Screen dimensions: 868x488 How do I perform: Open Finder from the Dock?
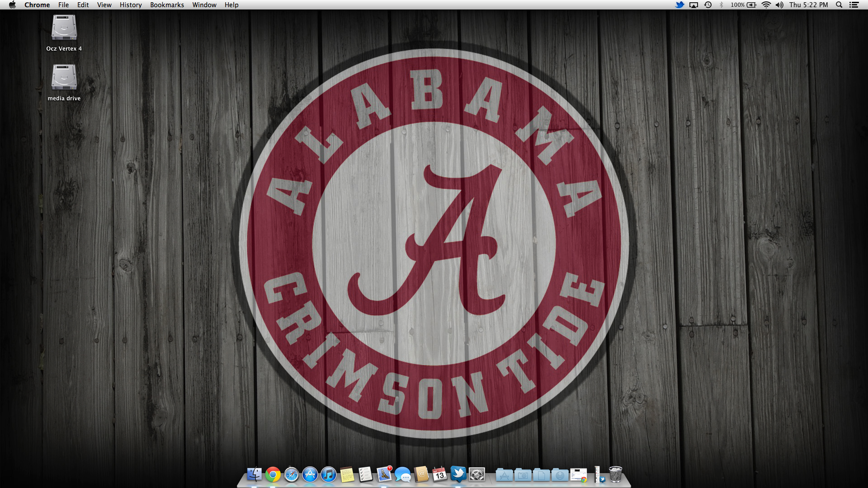(x=255, y=474)
